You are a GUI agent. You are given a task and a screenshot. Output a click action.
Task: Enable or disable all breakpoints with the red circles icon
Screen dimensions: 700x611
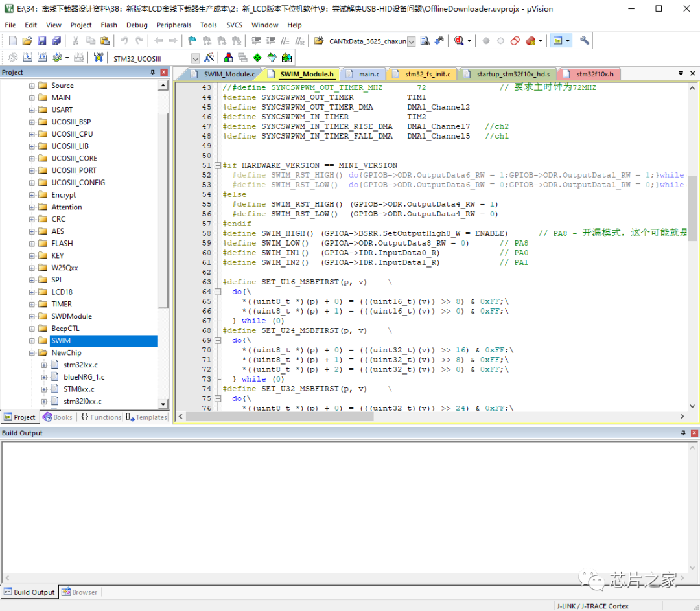point(515,41)
